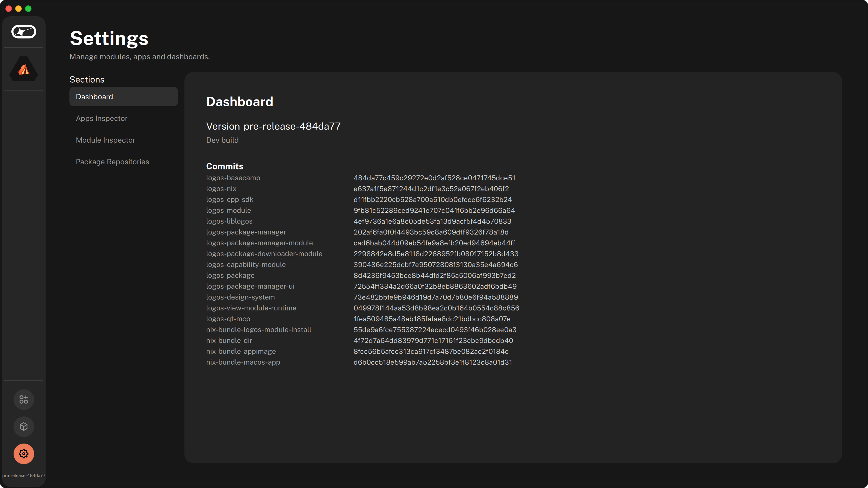Click the commit hash starting 2298842e8d5e
Image resolution: width=868 pixels, height=488 pixels.
coord(436,253)
